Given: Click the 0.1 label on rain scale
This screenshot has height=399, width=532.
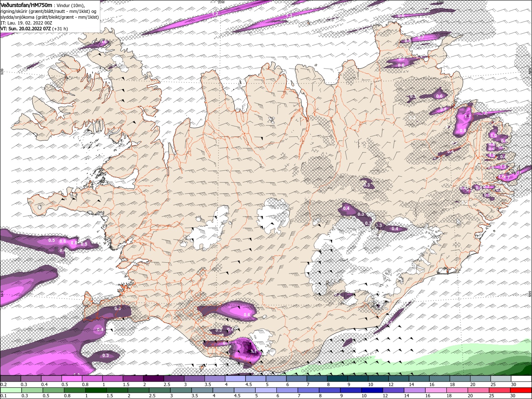Looking at the screenshot, I should click(4, 396).
